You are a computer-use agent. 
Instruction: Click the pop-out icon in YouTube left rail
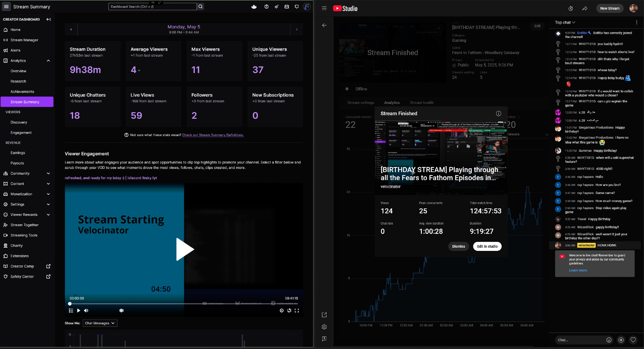tap(324, 315)
